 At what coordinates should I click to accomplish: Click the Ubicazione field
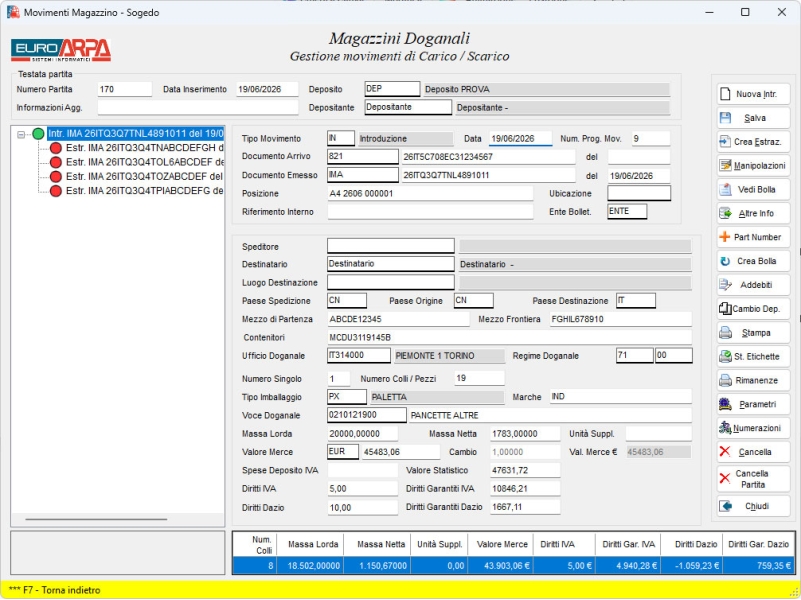pos(639,194)
